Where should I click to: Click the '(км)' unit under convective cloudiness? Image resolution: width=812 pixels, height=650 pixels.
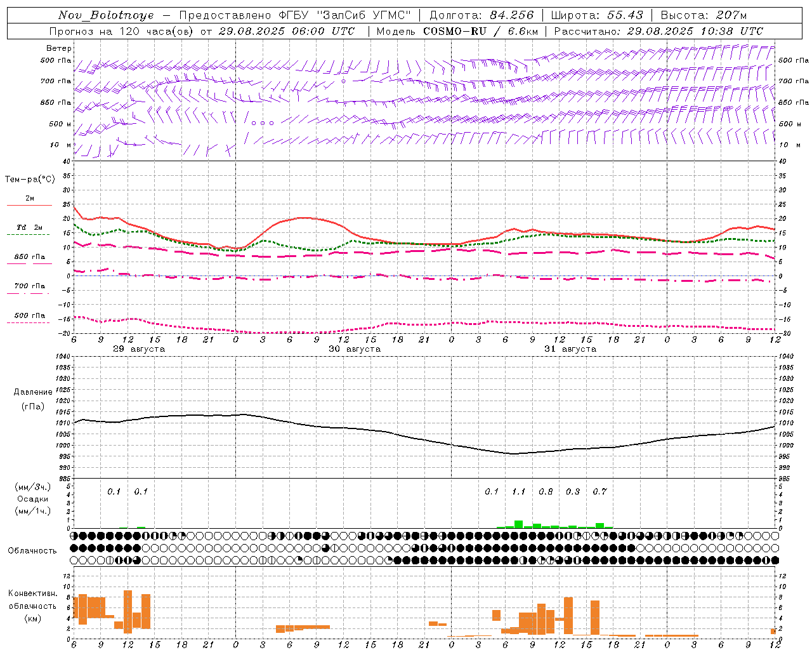coord(33,618)
